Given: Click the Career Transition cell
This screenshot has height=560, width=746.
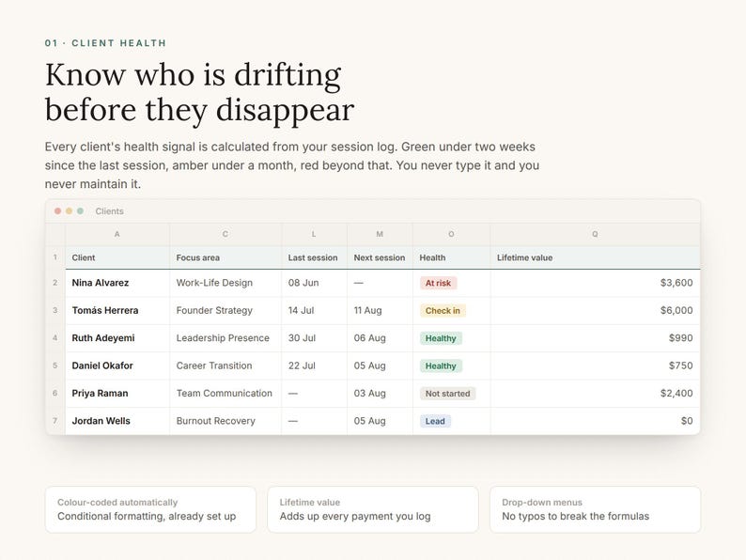Looking at the screenshot, I should click(x=225, y=366).
